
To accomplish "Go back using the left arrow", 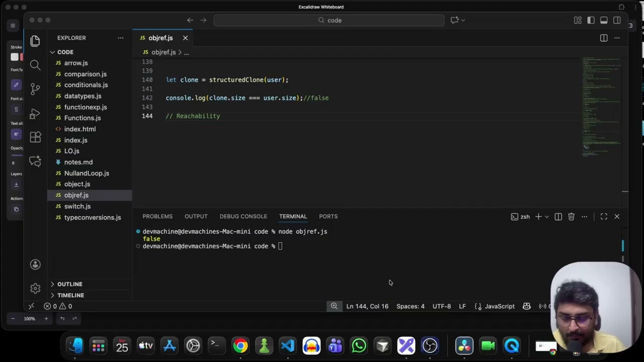I will pos(190,20).
